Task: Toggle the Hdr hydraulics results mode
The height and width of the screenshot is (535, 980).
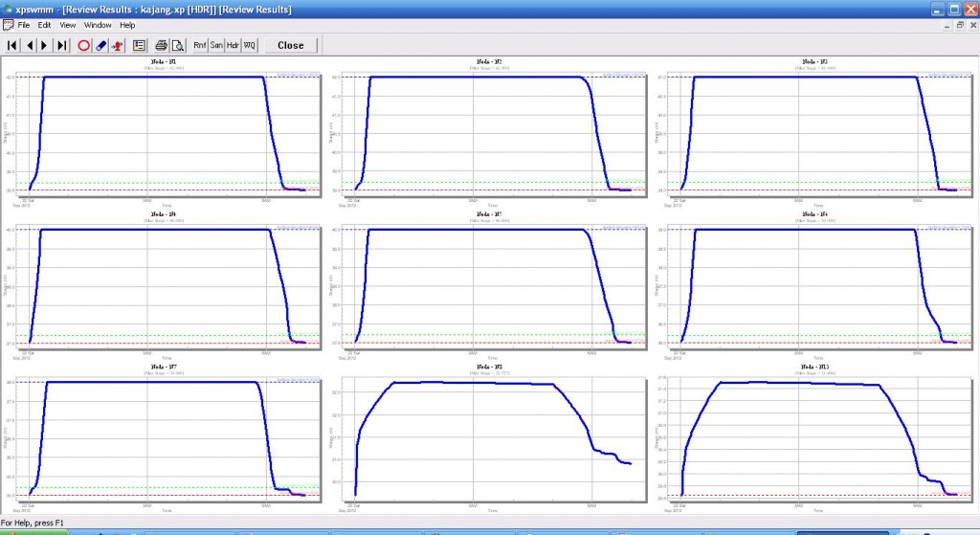Action: (x=233, y=45)
